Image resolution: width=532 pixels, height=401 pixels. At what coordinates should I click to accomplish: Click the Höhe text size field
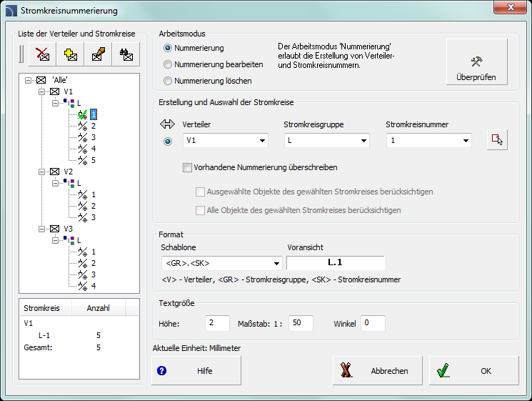(217, 323)
